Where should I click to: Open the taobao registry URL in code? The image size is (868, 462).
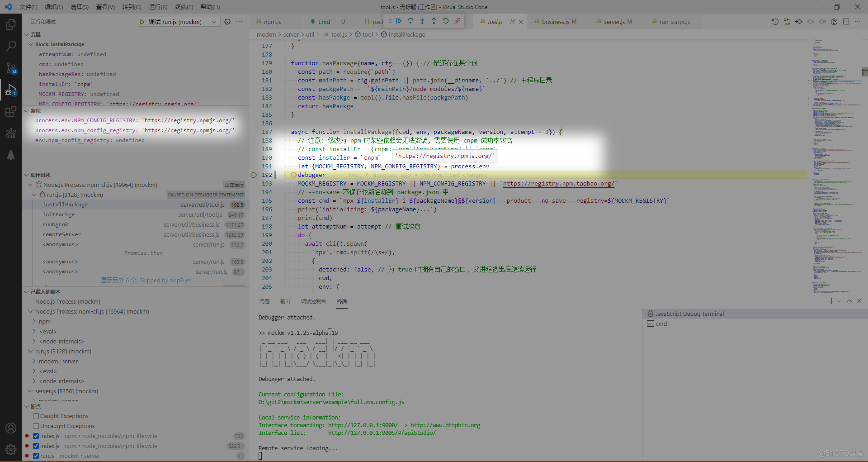click(559, 184)
